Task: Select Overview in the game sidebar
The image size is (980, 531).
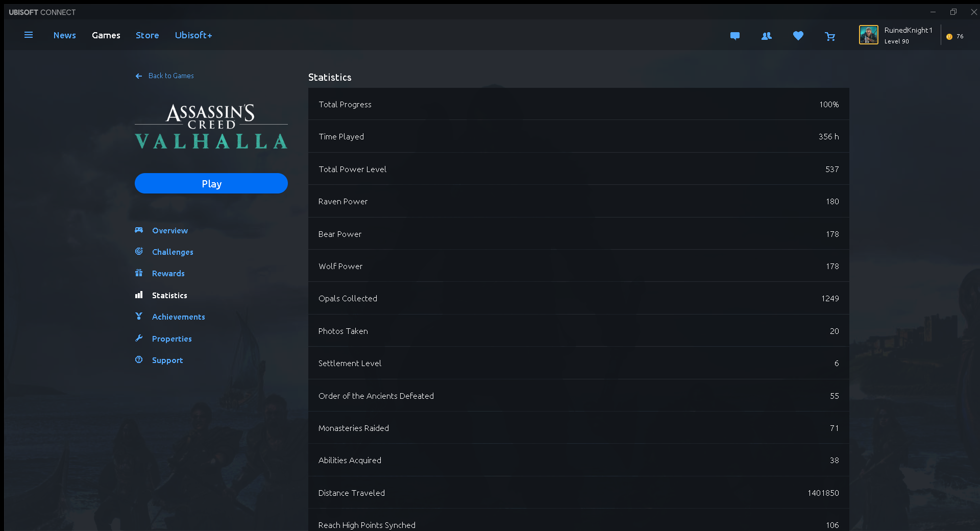Action: (170, 231)
